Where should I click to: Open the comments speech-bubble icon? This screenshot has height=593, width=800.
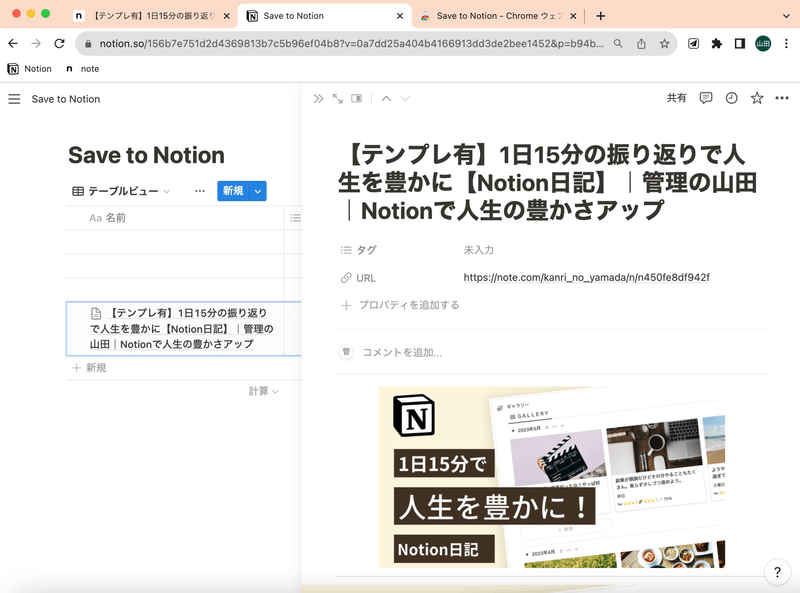click(706, 98)
